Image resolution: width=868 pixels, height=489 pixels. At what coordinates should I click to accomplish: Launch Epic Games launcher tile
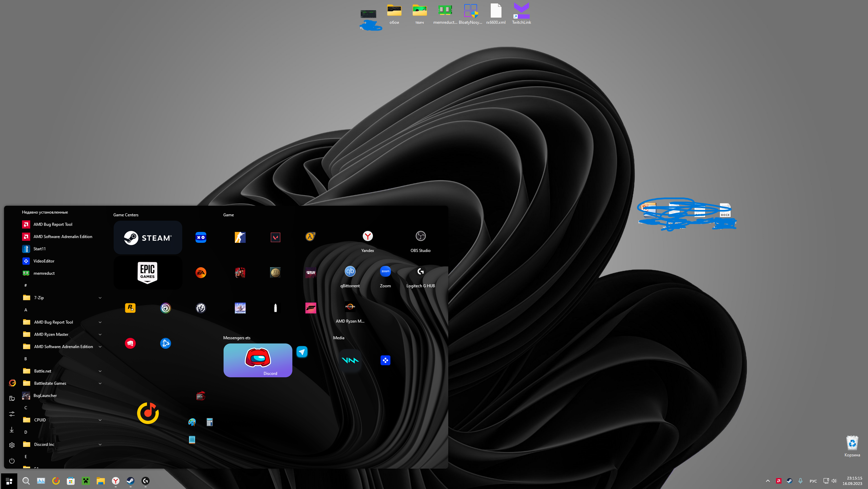148,272
